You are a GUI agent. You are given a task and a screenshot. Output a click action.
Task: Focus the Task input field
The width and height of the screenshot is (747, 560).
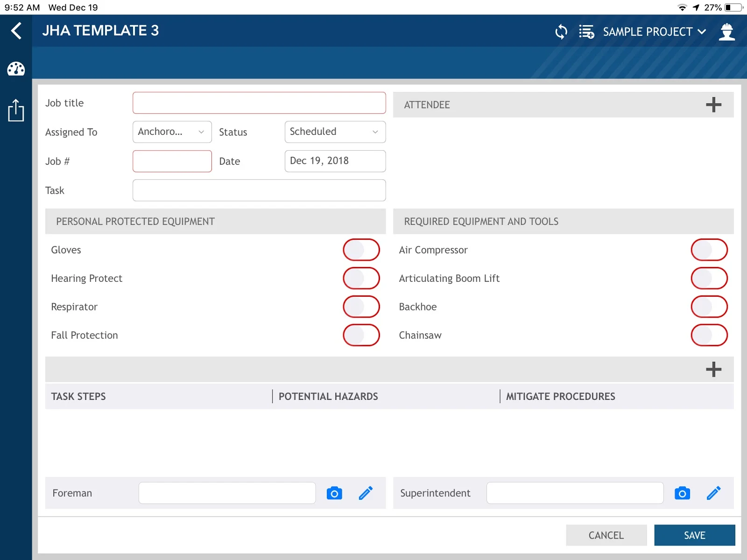click(259, 190)
